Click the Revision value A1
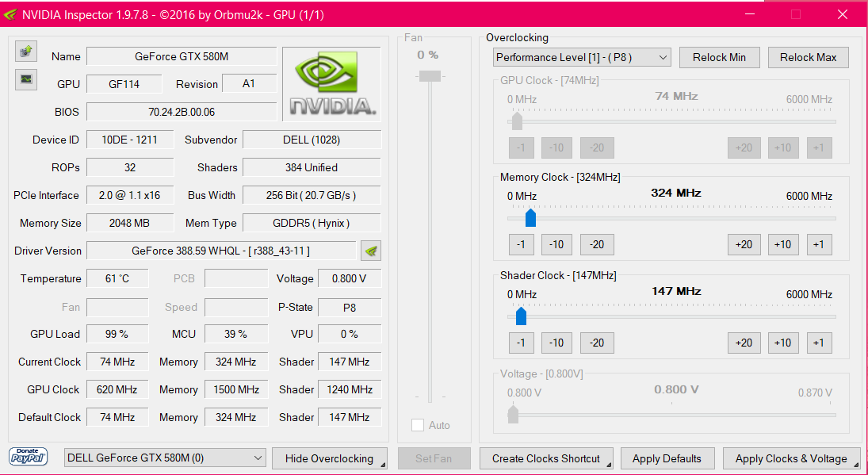Viewport: 868px width, 475px height. click(249, 83)
